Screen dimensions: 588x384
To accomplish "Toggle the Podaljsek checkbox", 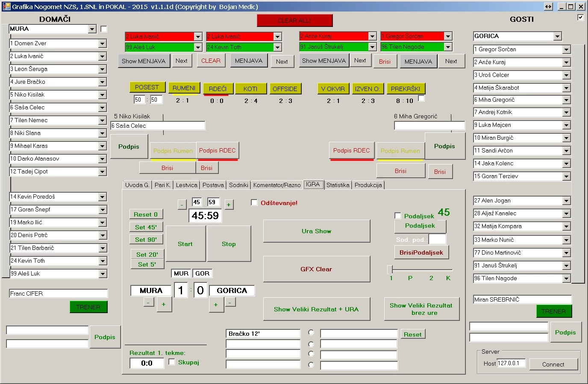I will pyautogui.click(x=398, y=215).
